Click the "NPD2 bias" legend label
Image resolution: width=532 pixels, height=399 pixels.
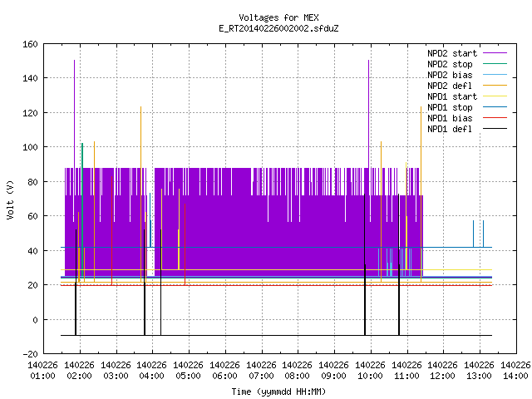click(x=450, y=75)
